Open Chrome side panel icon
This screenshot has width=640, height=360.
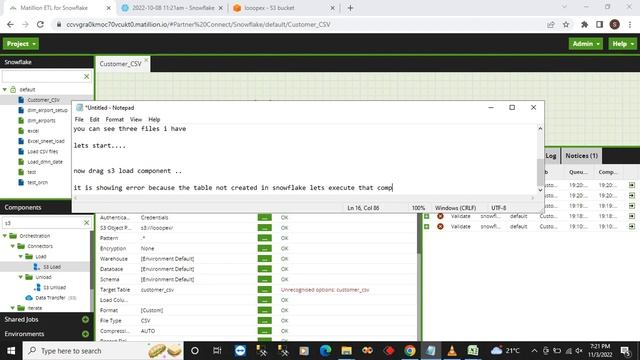click(599, 24)
